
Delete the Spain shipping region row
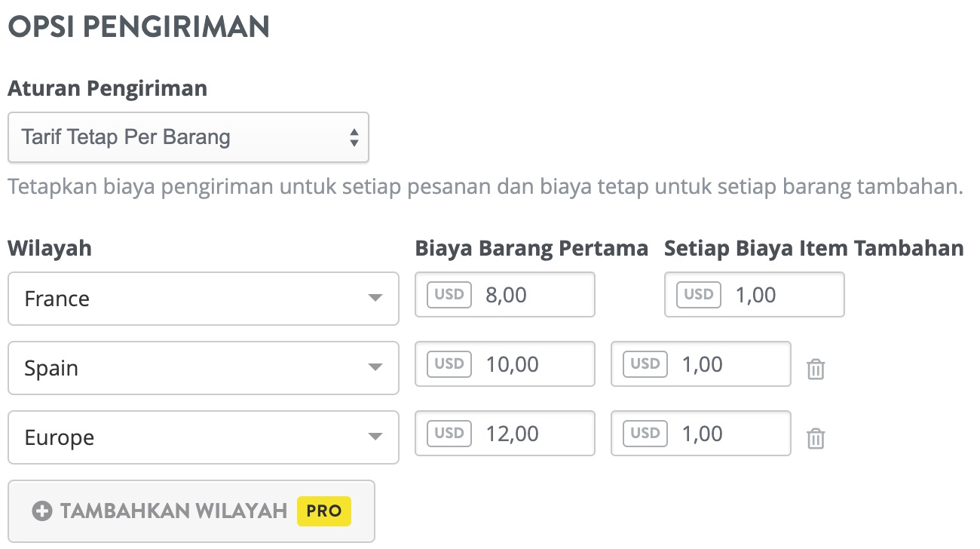816,370
